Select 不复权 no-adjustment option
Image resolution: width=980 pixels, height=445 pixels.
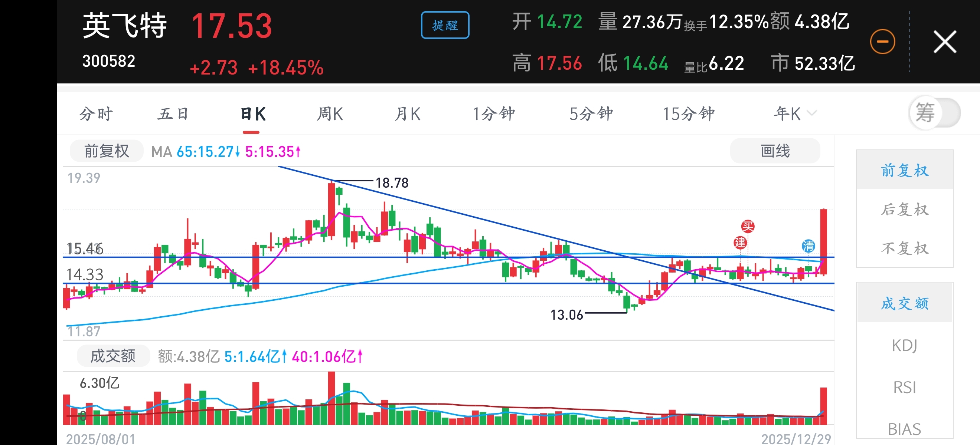click(x=904, y=248)
